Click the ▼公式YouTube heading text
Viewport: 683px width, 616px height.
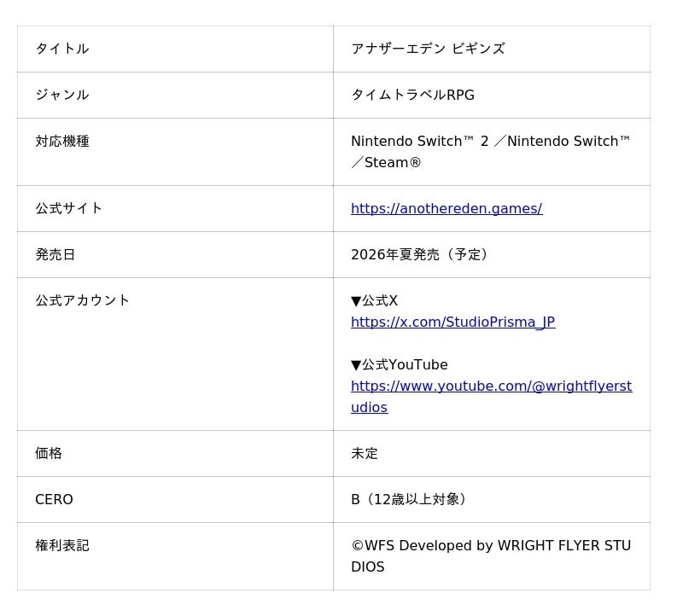point(399,364)
